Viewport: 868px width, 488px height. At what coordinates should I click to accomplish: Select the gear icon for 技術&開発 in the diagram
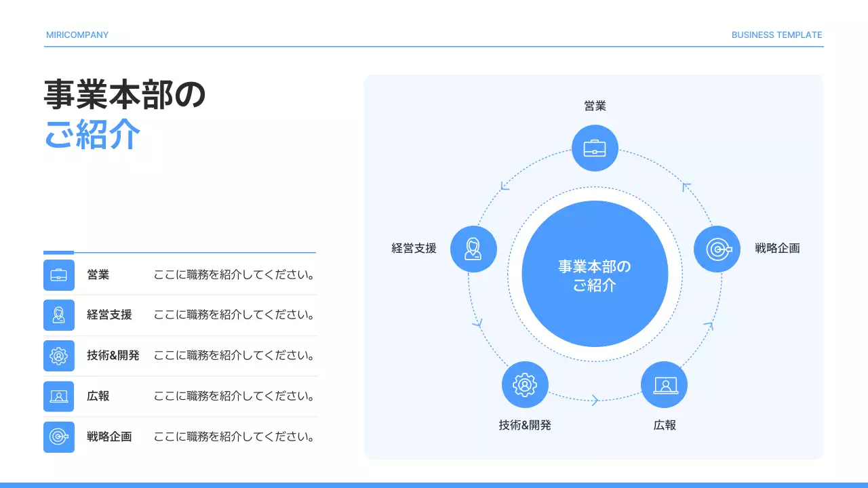click(525, 384)
